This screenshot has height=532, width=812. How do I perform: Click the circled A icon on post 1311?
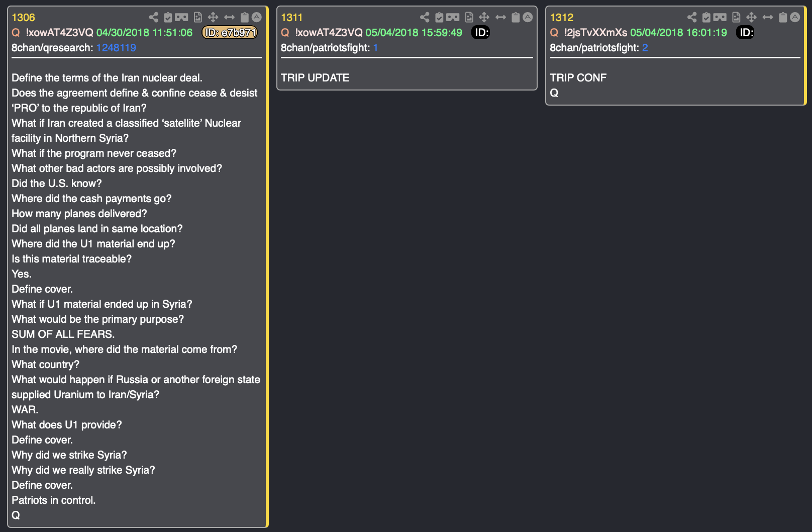pyautogui.click(x=528, y=17)
